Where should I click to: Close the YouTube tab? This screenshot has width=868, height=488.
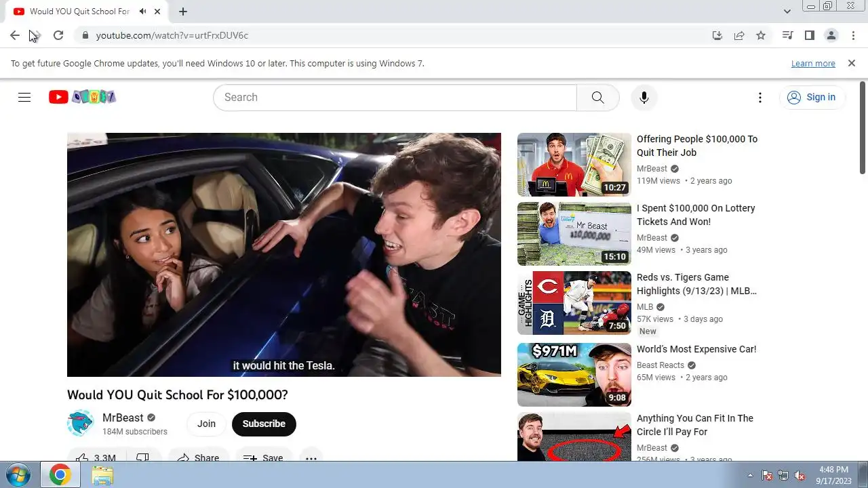pos(158,12)
